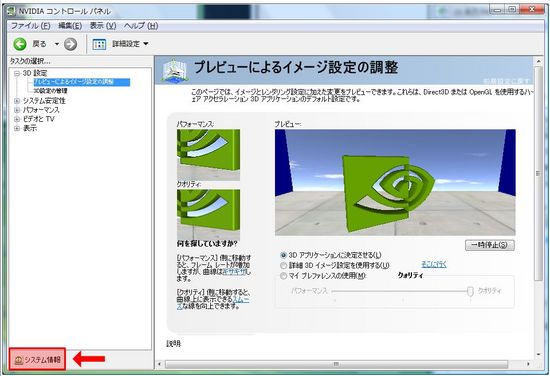This screenshot has width=550, height=376.
Task: Click the 一時停止(S) button
Action: (x=490, y=245)
